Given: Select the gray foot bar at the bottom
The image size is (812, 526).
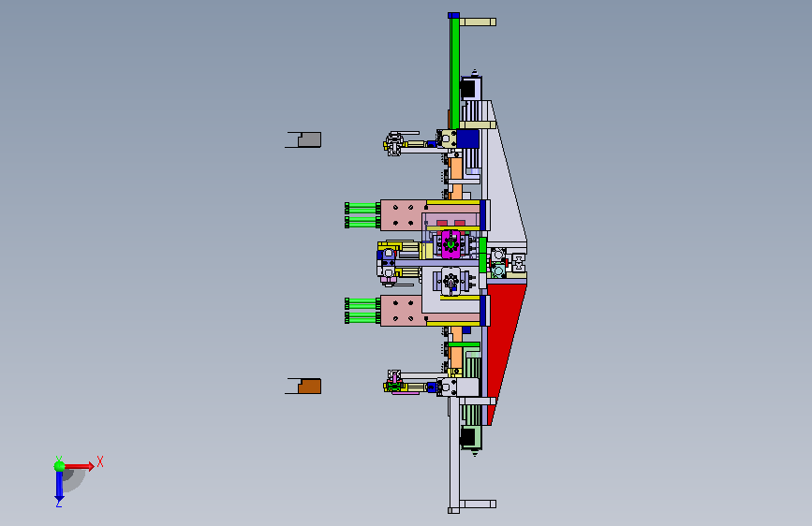Looking at the screenshot, I should click(x=478, y=504).
